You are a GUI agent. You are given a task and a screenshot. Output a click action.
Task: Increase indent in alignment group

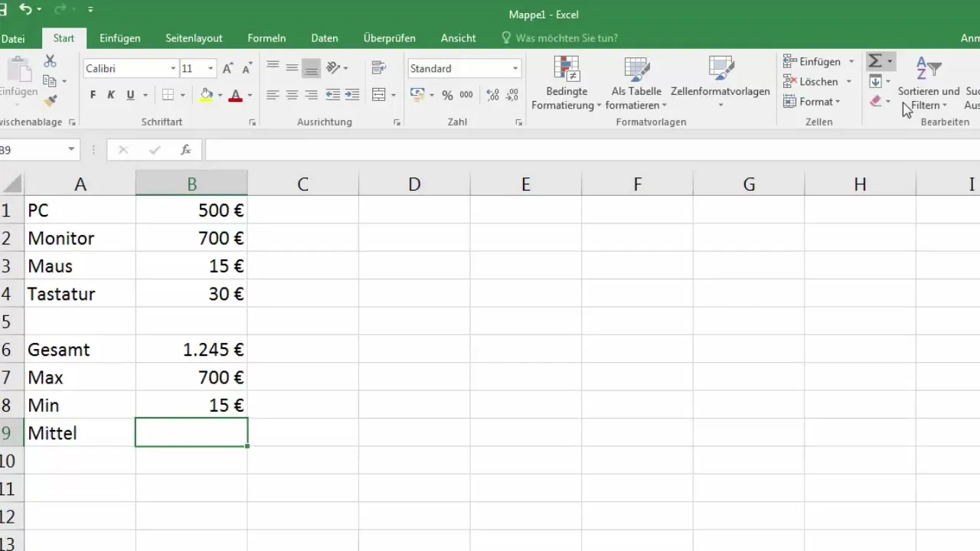353,95
